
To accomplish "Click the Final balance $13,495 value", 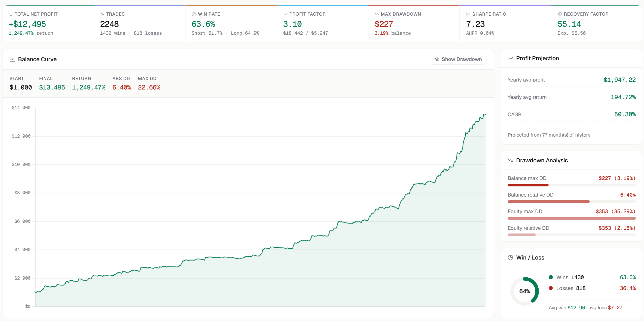I will 52,88.
